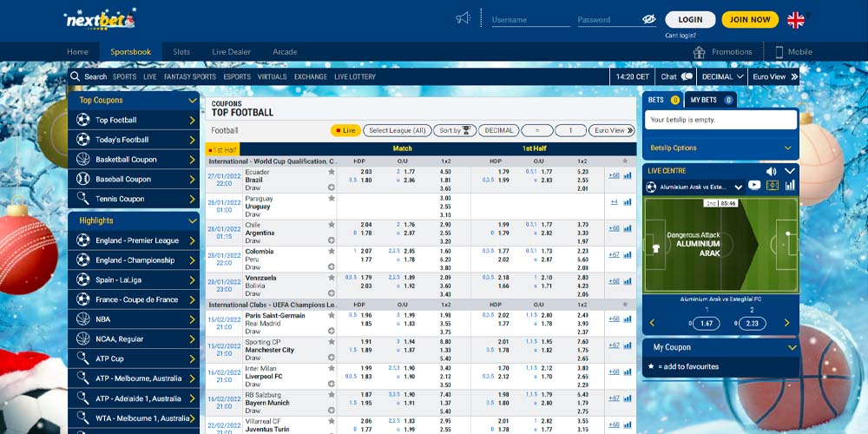Add Ecuador vs Brazil to favourites star

click(x=331, y=173)
